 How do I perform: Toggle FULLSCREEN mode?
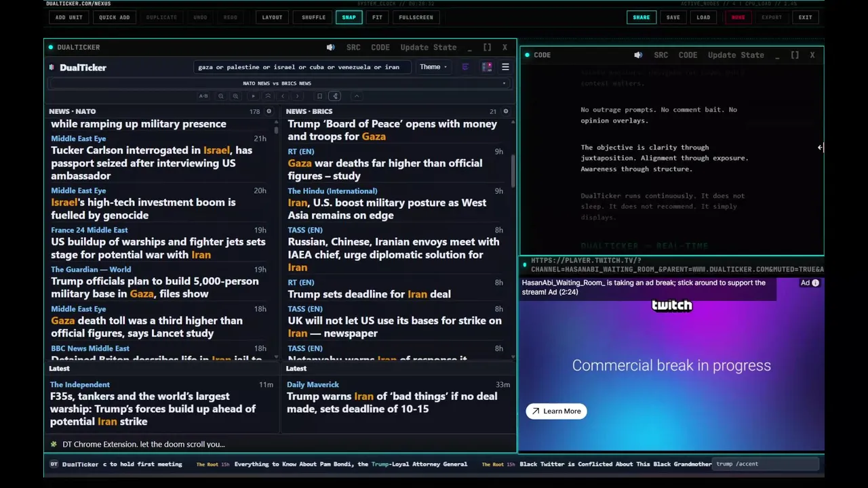point(416,17)
